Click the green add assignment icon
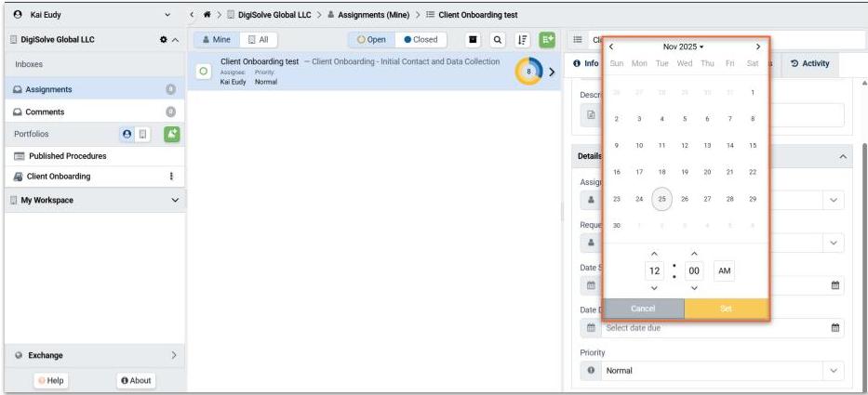The image size is (868, 395). tap(547, 40)
